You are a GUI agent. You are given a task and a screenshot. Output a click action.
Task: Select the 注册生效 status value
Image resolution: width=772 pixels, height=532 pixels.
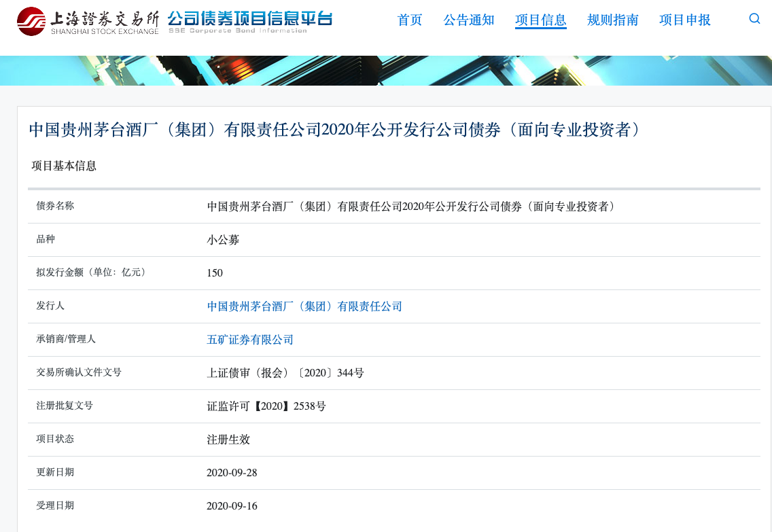tap(228, 440)
